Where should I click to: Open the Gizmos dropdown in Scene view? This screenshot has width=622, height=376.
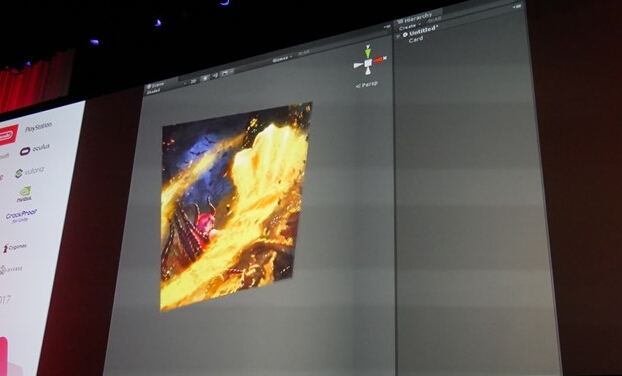pos(282,59)
